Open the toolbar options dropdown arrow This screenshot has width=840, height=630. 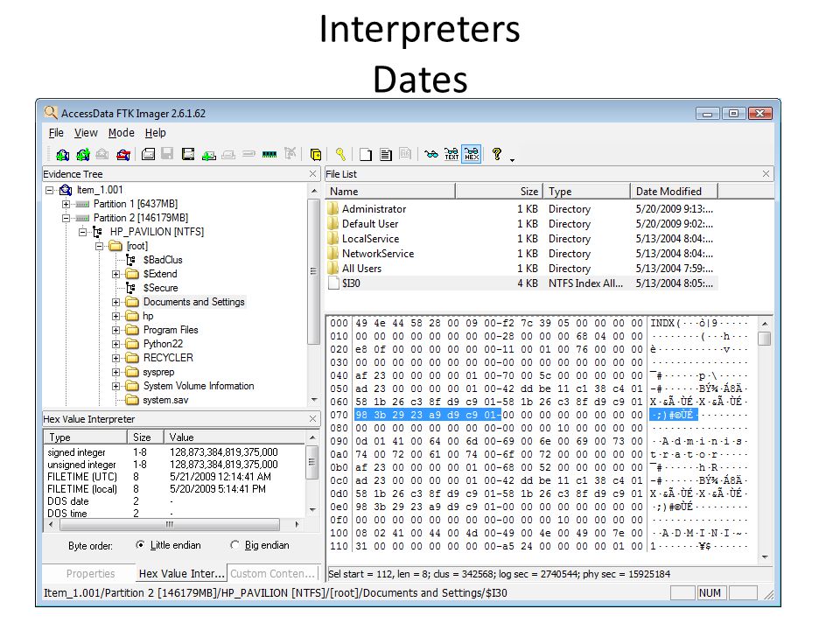pos(512,159)
